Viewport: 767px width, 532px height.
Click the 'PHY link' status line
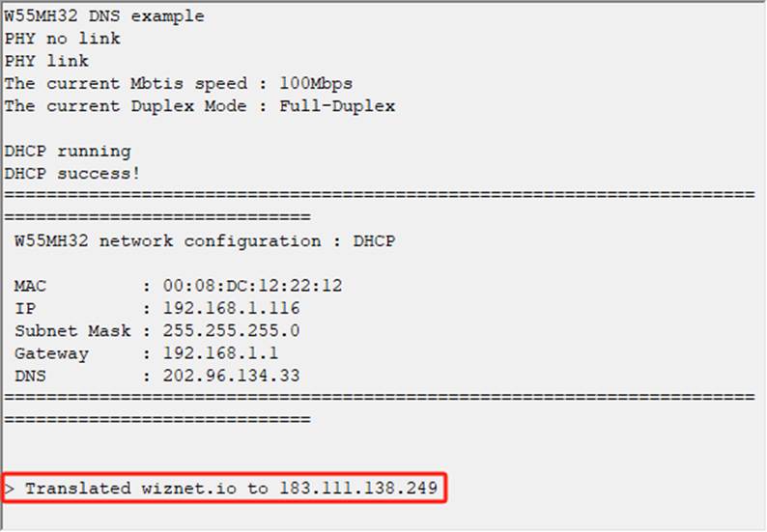(x=46, y=61)
